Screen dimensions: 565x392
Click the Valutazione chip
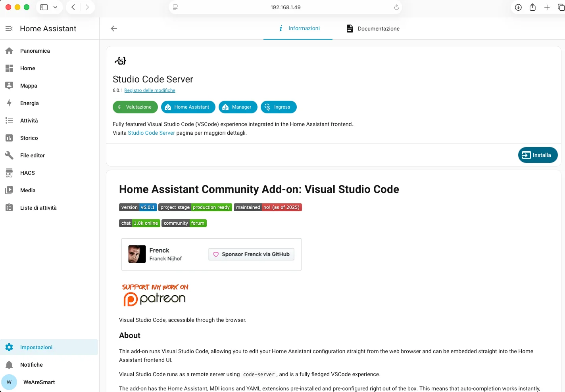coord(135,107)
